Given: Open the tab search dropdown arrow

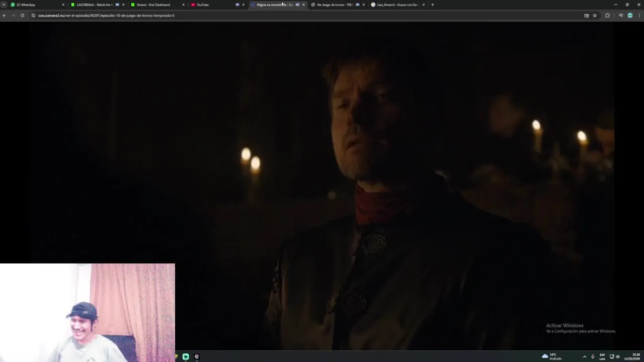Looking at the screenshot, I should pyautogui.click(x=4, y=5).
